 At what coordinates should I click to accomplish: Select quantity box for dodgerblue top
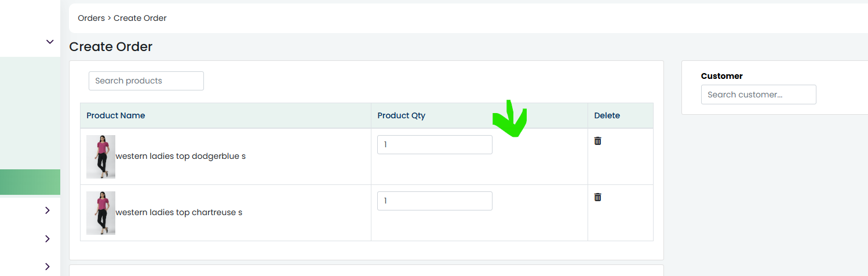coord(435,144)
